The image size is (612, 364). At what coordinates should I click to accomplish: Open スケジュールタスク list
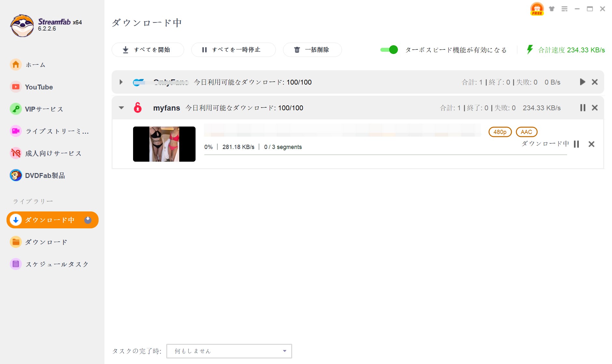(x=49, y=264)
